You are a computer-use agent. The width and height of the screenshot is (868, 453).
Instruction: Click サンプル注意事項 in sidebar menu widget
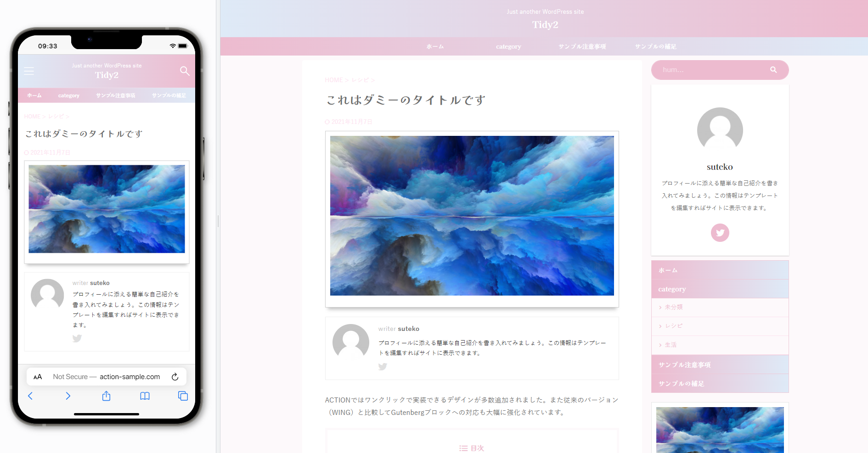[x=720, y=364]
